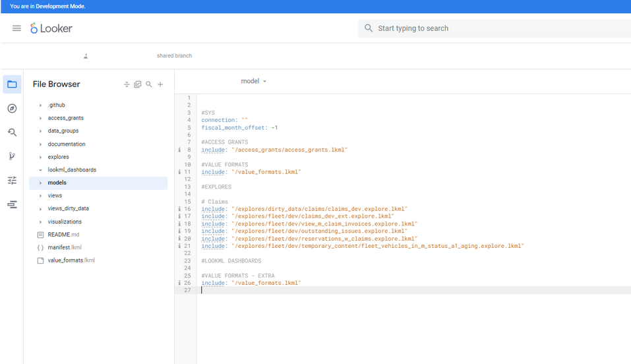Click the outstanding_issues.explore.lkml path string
The width and height of the screenshot is (631, 364).
pos(320,231)
